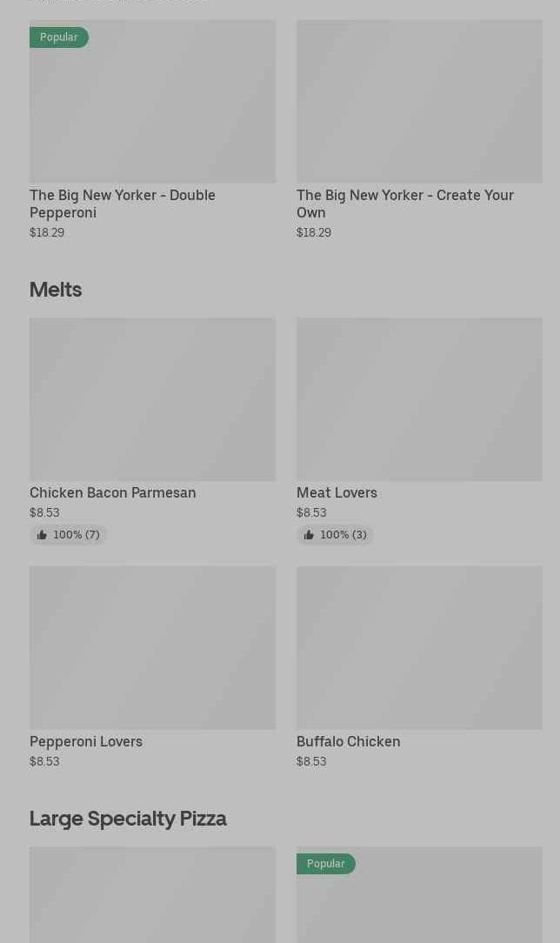Choose the Pepperoni Lovers item name
The image size is (560, 943).
click(86, 741)
